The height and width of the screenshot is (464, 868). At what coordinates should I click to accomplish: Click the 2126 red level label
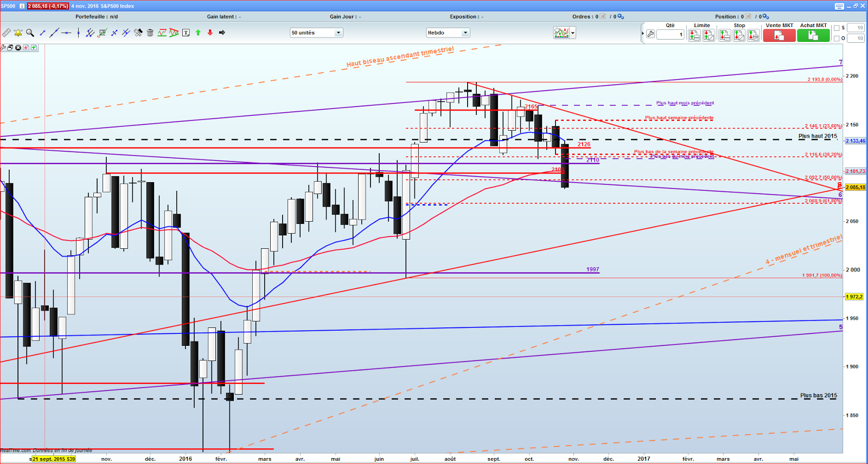pos(584,144)
